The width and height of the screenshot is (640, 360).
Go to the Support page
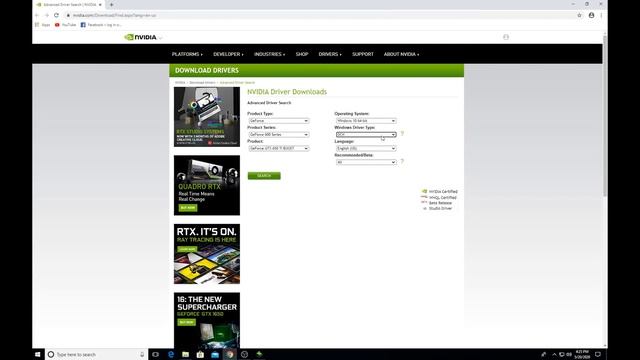[363, 54]
